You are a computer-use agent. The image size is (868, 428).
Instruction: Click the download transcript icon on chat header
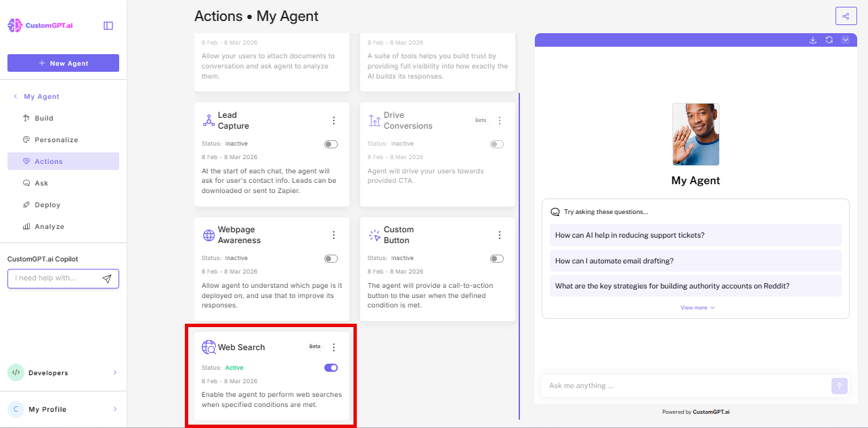pyautogui.click(x=812, y=40)
